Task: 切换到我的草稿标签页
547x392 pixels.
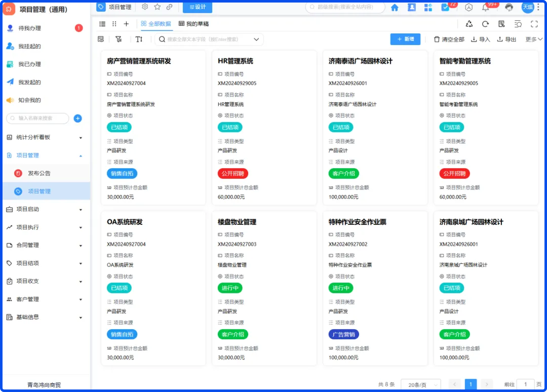Action: [x=194, y=24]
